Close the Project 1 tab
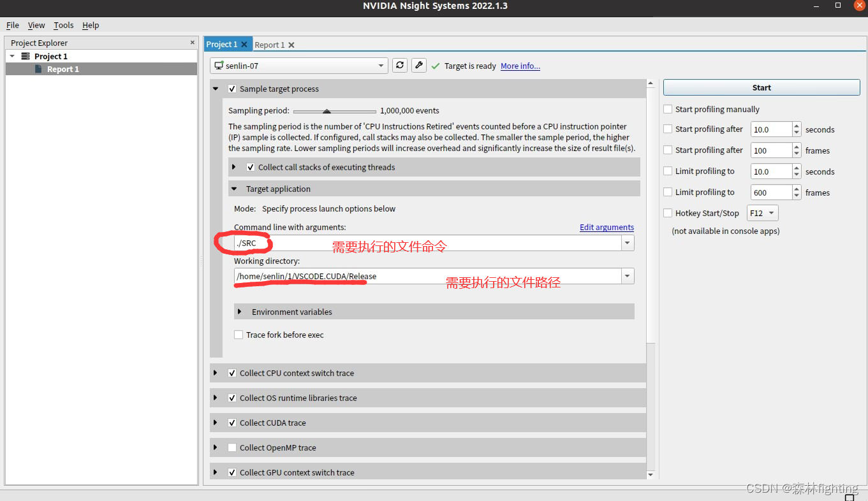Viewport: 868px width, 501px height. (244, 45)
